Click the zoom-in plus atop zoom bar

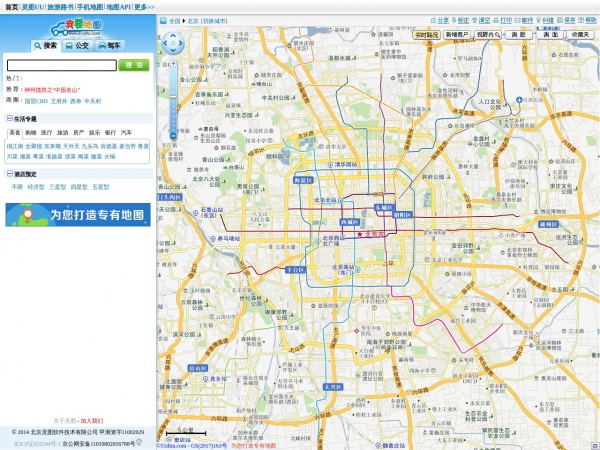tap(173, 64)
